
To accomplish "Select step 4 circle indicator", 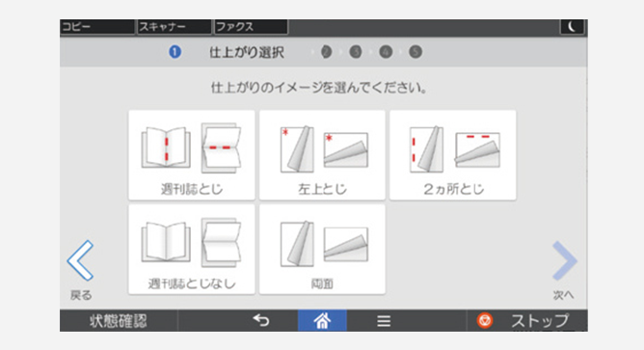I will click(386, 52).
